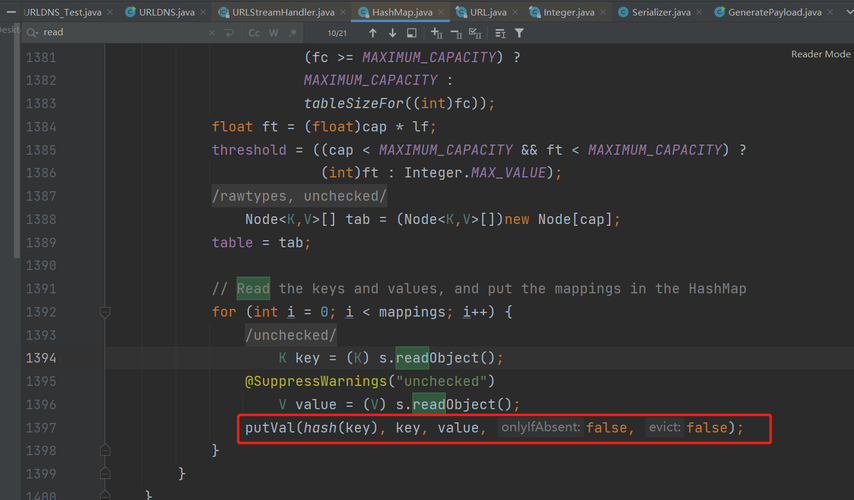
Task: Open search history via magnifier icon
Action: [x=33, y=33]
